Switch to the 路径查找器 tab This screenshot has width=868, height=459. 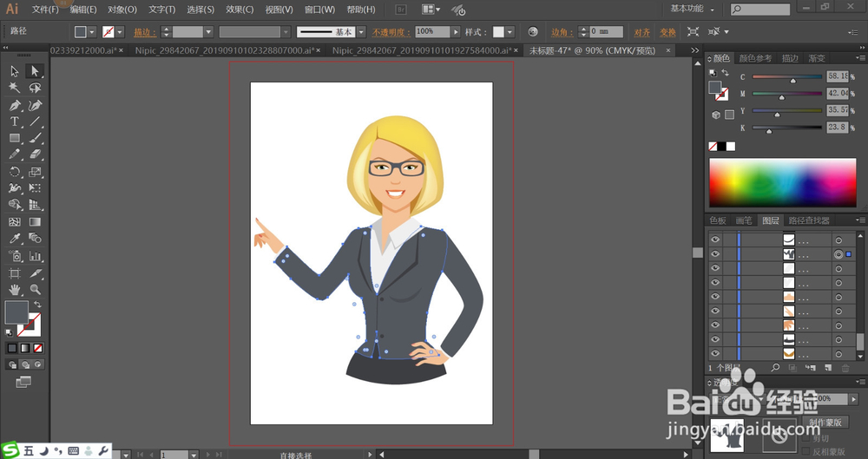[809, 220]
